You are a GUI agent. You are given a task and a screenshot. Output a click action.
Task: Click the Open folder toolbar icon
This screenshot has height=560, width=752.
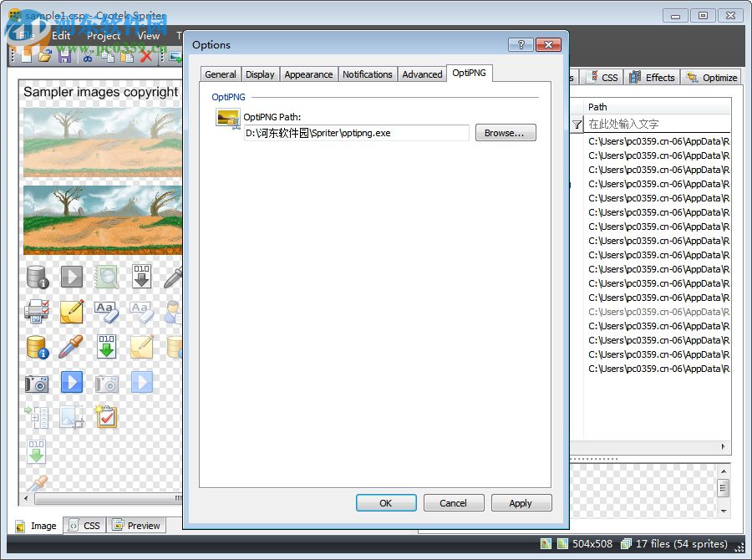point(45,57)
